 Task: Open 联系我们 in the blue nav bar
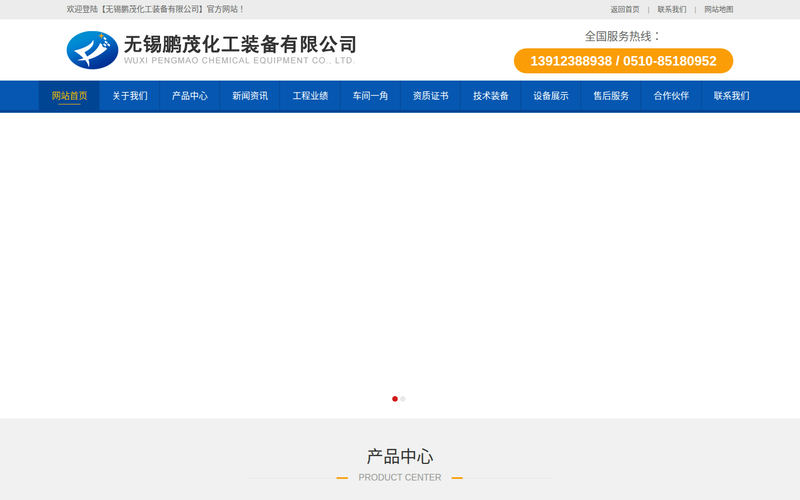coord(732,96)
